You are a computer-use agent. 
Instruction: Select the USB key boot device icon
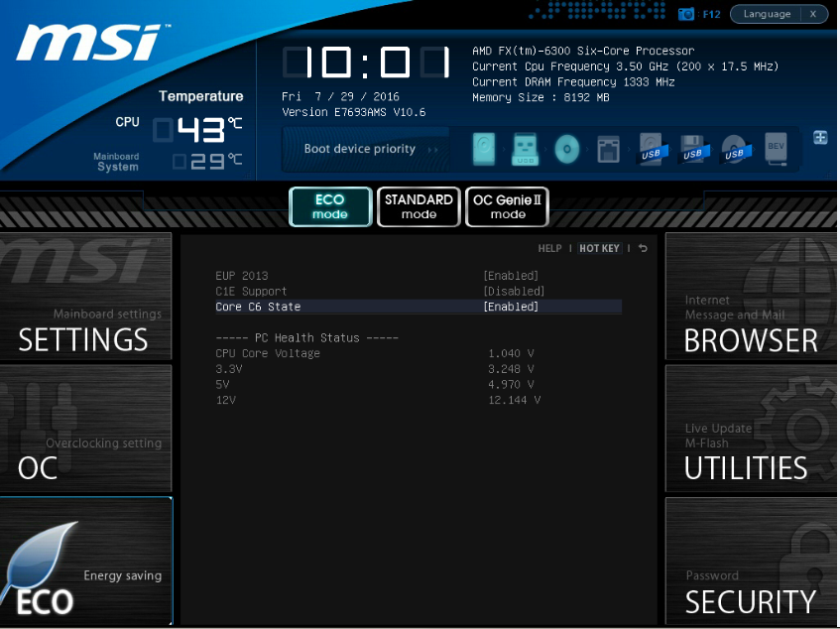click(x=525, y=149)
